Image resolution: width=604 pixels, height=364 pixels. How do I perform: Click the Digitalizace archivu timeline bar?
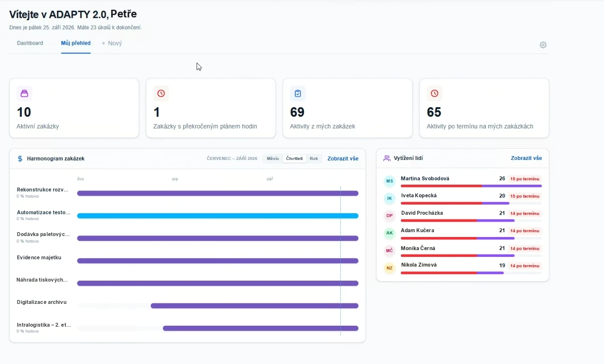coord(254,306)
